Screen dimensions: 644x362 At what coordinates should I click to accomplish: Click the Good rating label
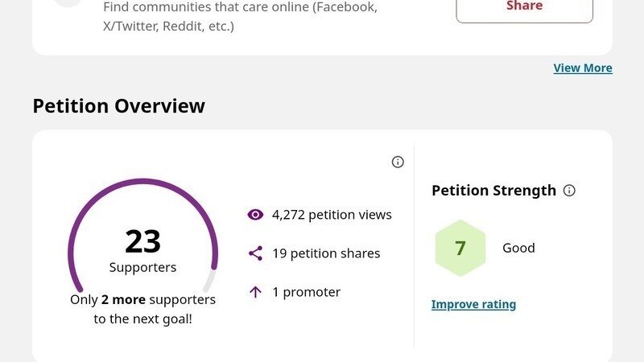(x=518, y=248)
